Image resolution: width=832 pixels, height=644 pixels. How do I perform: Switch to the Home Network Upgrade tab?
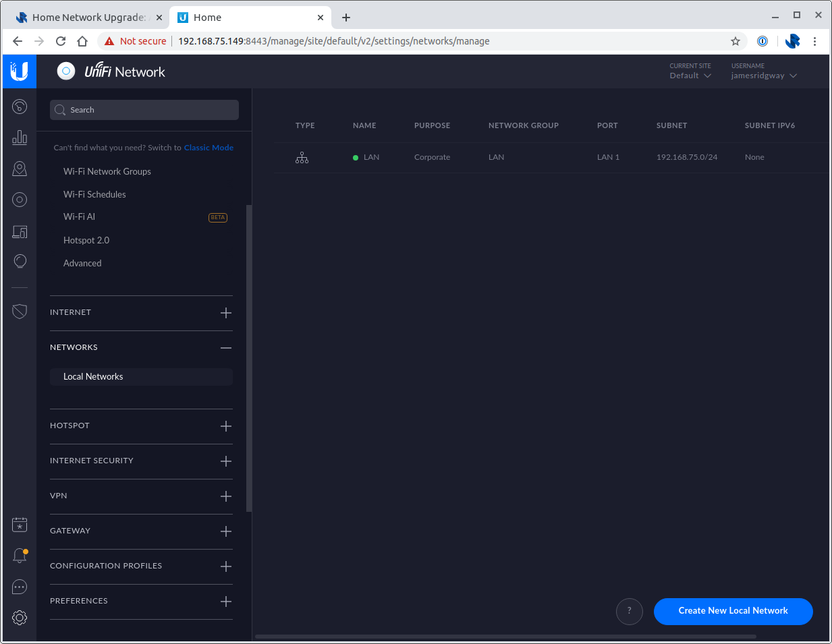88,17
